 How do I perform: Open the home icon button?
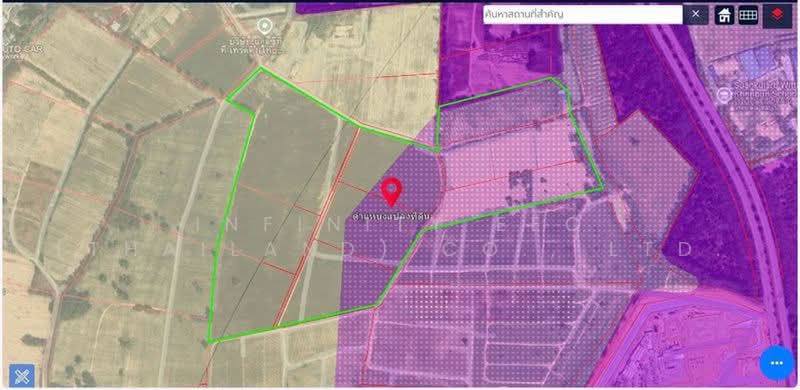(724, 15)
